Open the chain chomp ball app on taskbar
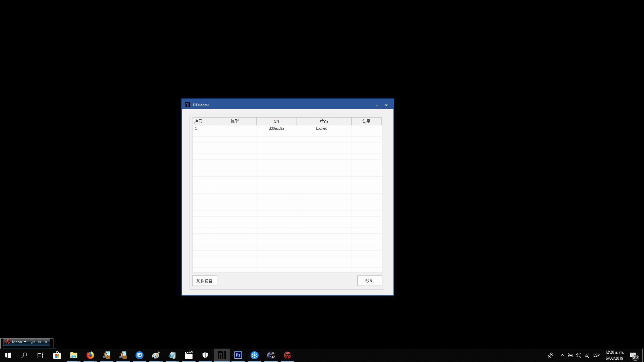 coord(271,355)
